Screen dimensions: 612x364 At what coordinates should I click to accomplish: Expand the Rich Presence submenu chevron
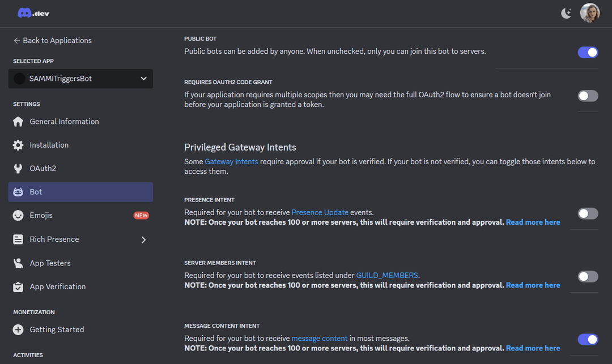[143, 239]
